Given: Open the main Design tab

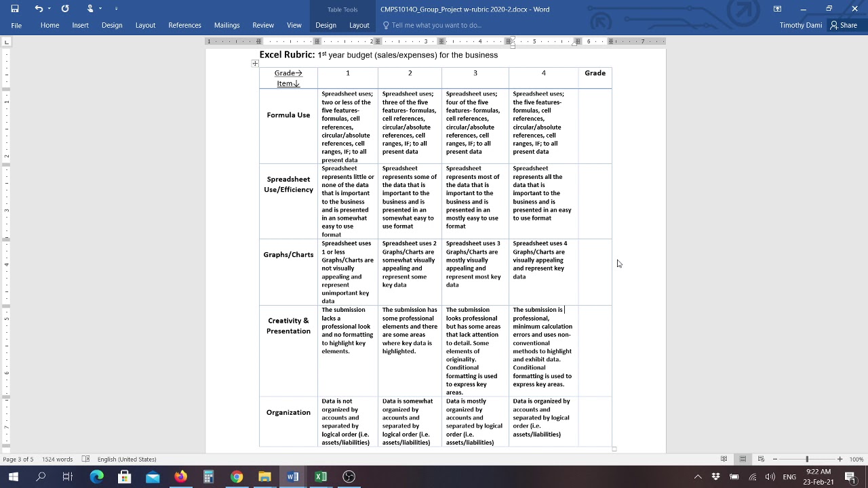Looking at the screenshot, I should click(112, 25).
